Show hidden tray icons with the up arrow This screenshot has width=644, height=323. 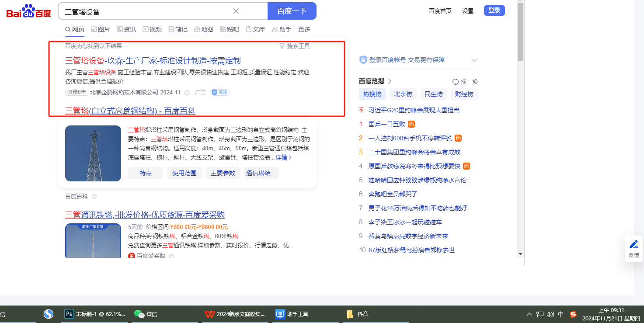click(529, 314)
